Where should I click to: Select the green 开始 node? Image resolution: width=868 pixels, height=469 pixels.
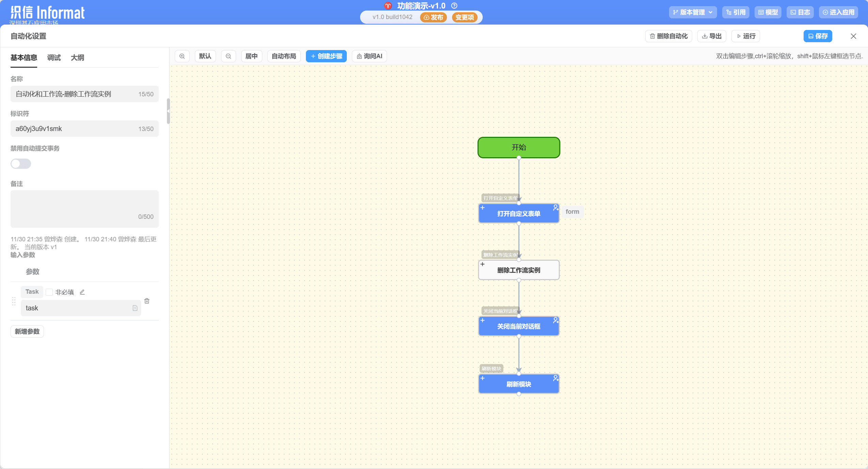tap(518, 147)
